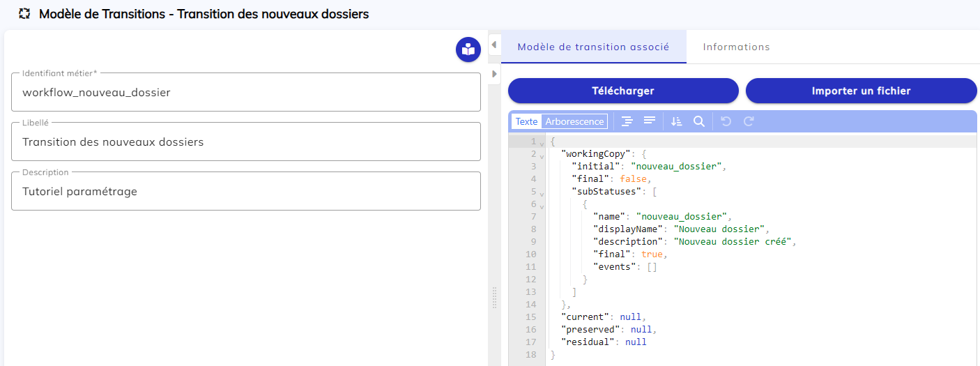Click the undo arrow in JSON editor
The height and width of the screenshot is (366, 980).
726,121
